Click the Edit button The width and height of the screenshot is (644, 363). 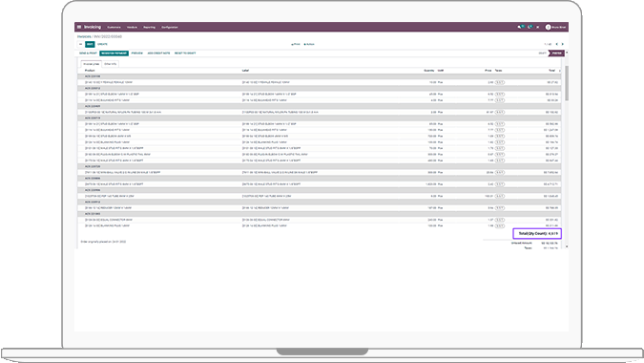[x=90, y=44]
